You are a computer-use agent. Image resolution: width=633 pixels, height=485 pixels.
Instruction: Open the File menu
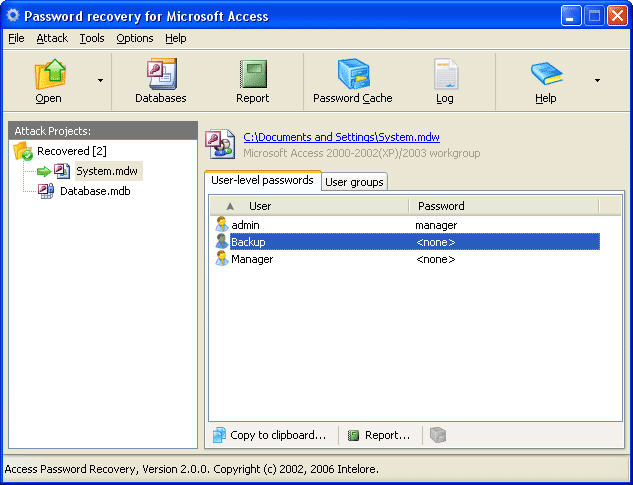(16, 38)
